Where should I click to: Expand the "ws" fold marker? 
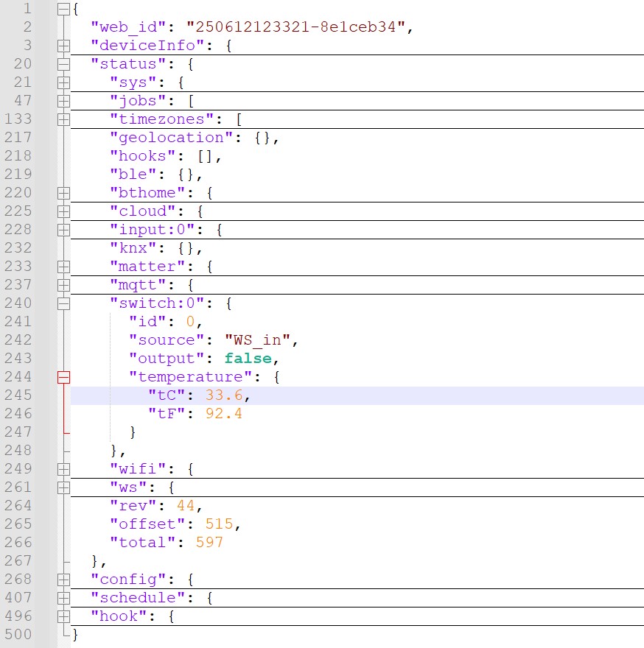coord(63,487)
